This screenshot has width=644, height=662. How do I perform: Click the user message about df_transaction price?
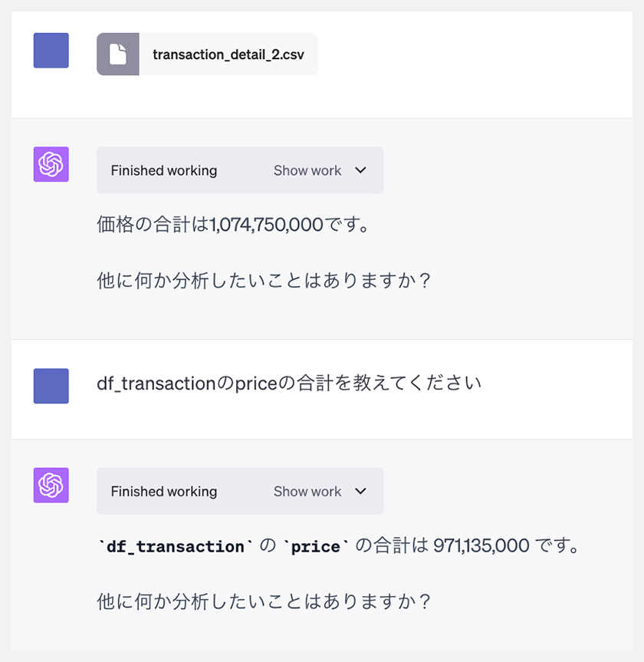[x=289, y=384]
